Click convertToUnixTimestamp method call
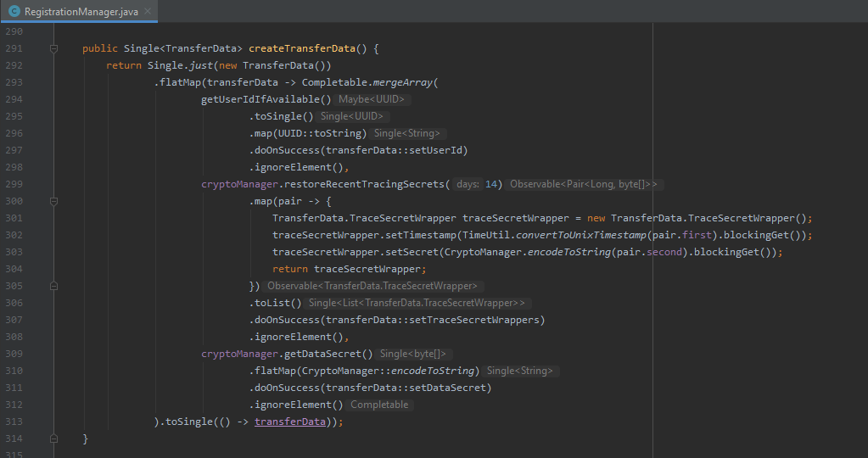Screen dimensions: 868x458 (x=580, y=235)
